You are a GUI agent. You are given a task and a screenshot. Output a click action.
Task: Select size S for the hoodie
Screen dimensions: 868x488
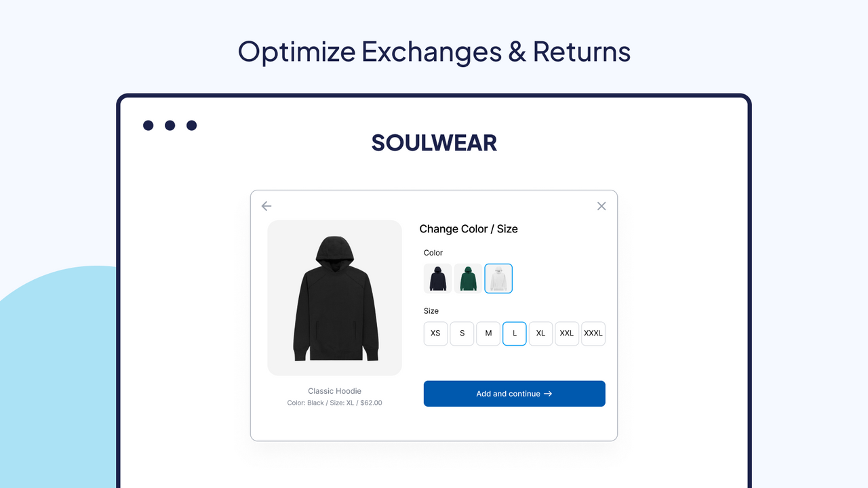(462, 333)
